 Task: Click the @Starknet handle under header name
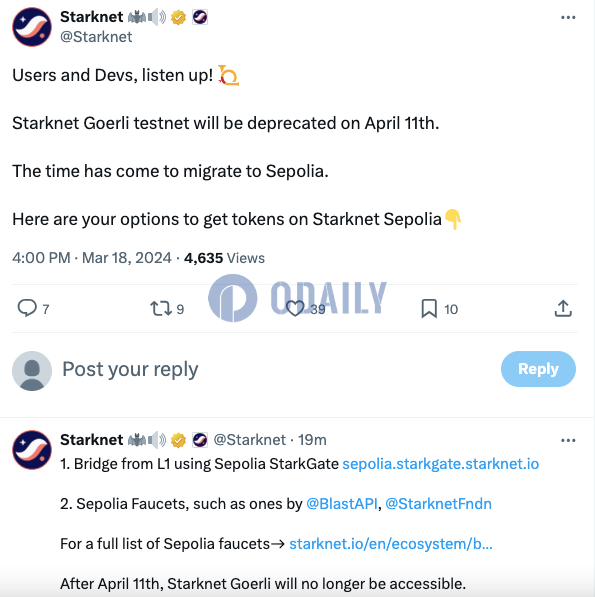[x=96, y=37]
